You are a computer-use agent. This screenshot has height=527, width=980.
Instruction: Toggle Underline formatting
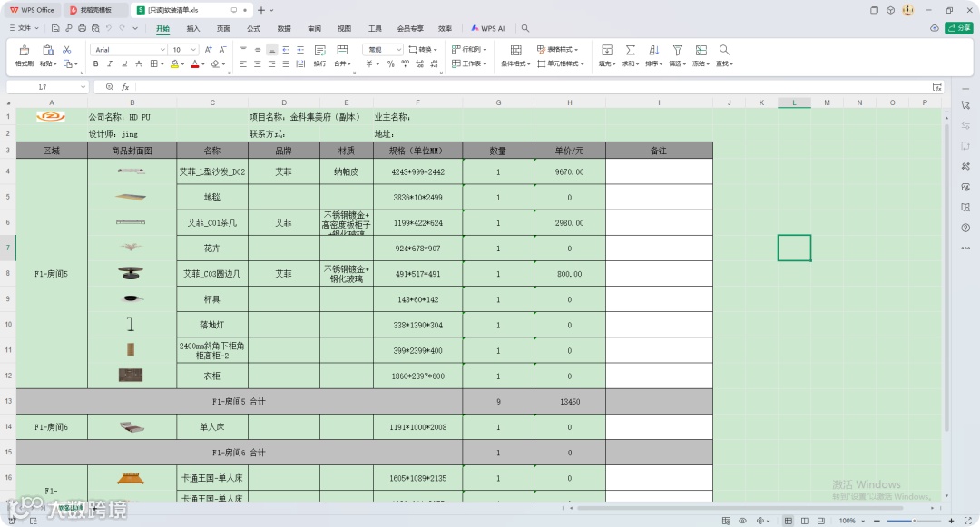click(124, 63)
